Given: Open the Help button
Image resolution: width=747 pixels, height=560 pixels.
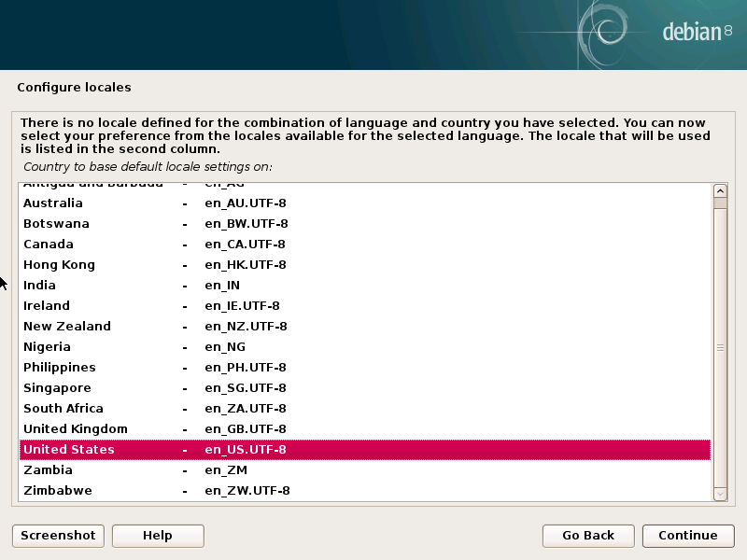Looking at the screenshot, I should tap(158, 535).
